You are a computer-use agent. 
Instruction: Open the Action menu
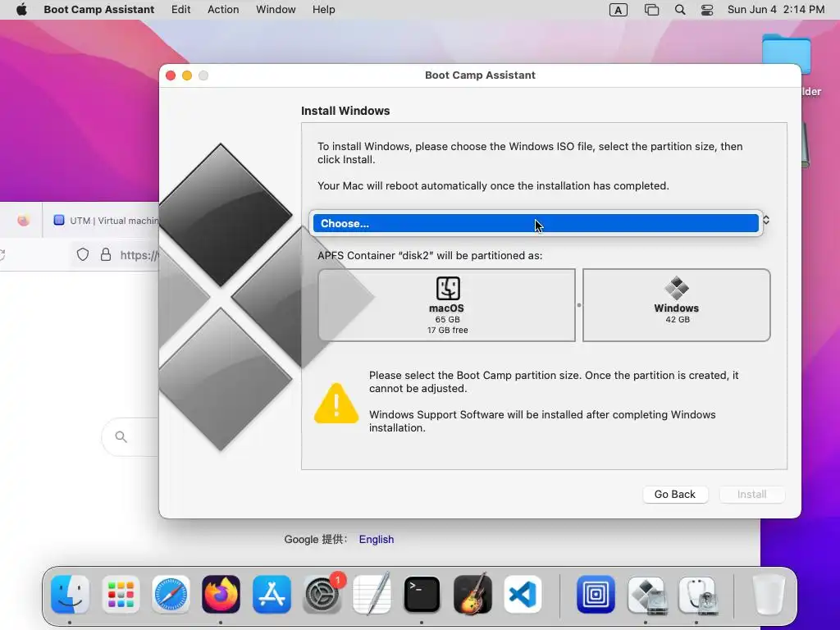(x=223, y=10)
